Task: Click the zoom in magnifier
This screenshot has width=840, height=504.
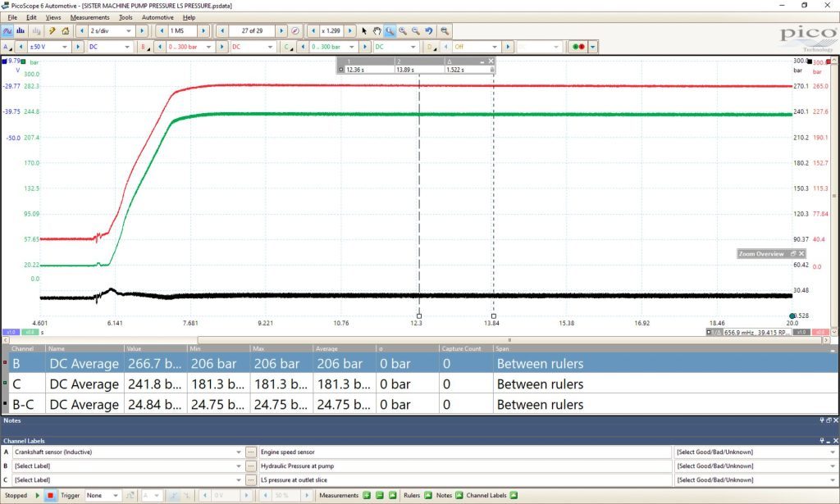Action: click(x=403, y=31)
